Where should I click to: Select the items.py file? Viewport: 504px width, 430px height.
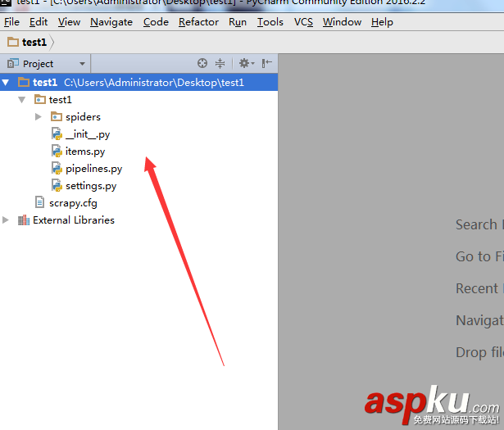coord(85,152)
